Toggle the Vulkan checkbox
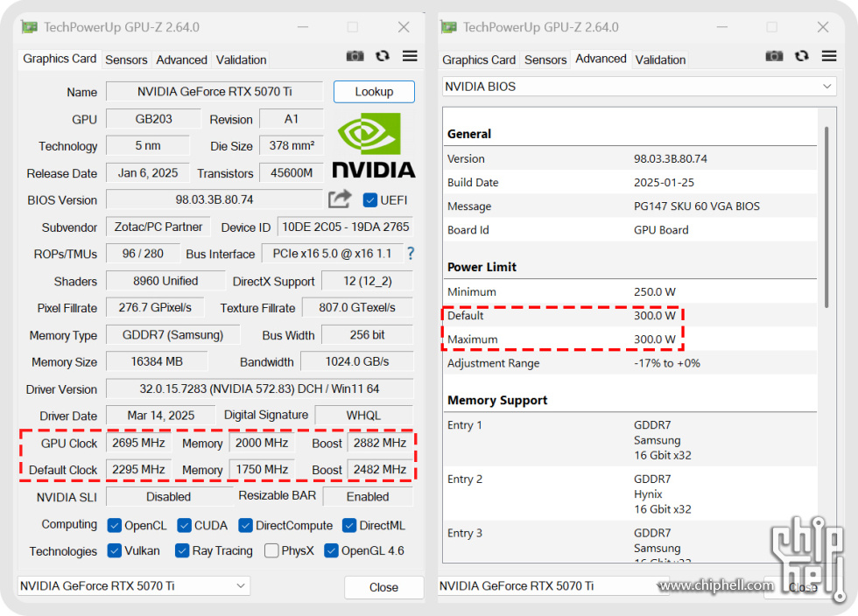Viewport: 858px width, 616px height. pyautogui.click(x=115, y=550)
